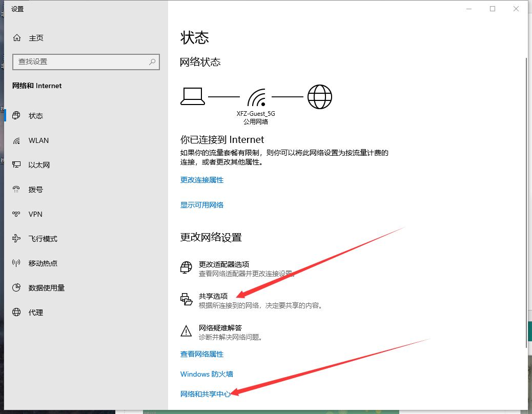Viewport: 532px width, 414px height.
Task: Click the Internet globe icon in network diagram
Action: point(320,96)
